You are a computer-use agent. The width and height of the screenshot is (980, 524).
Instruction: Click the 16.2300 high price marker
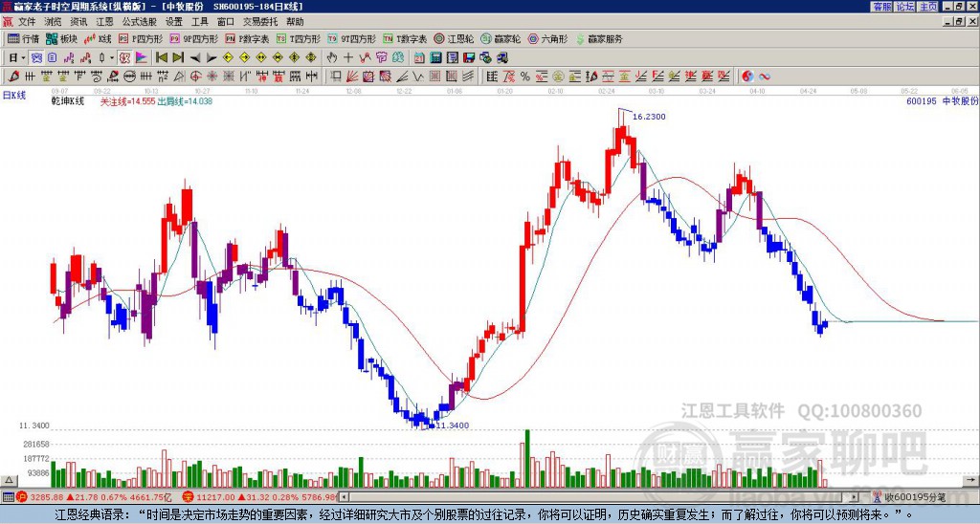pyautogui.click(x=649, y=116)
